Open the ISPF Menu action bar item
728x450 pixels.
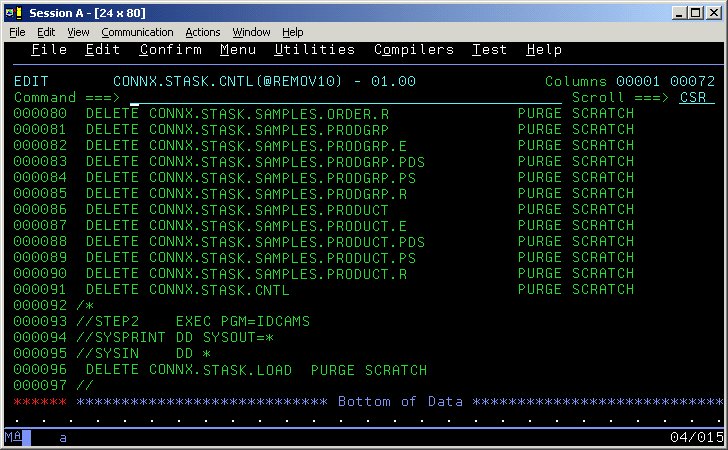238,50
